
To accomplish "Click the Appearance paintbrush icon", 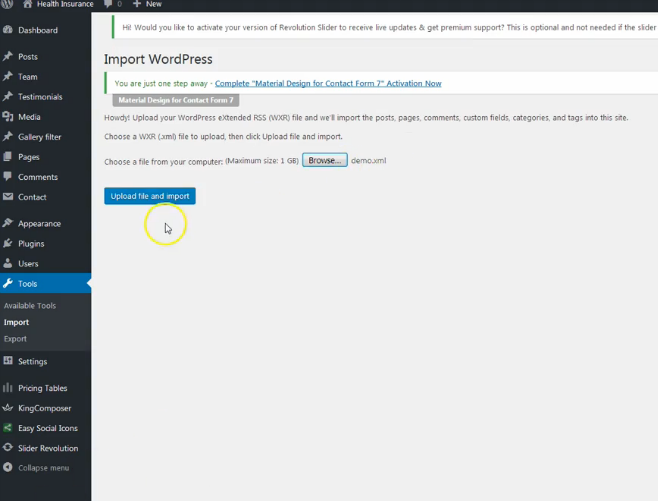I will pyautogui.click(x=8, y=224).
